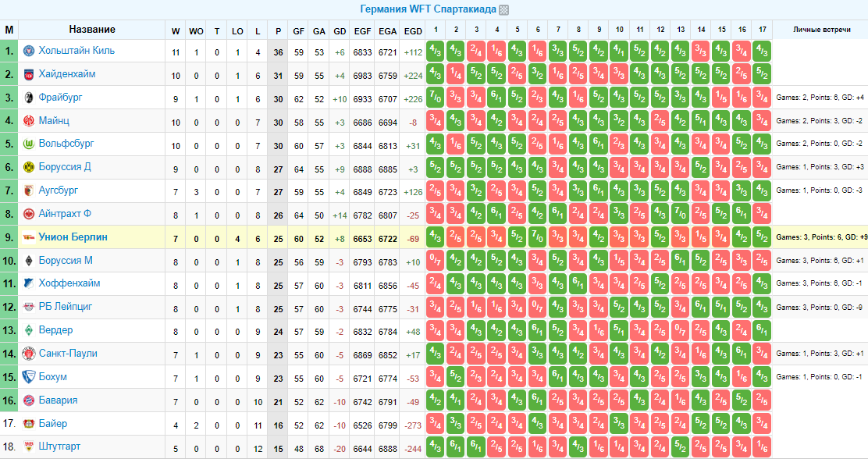Click the Байер club logo
This screenshot has height=459, width=868.
pos(29,424)
